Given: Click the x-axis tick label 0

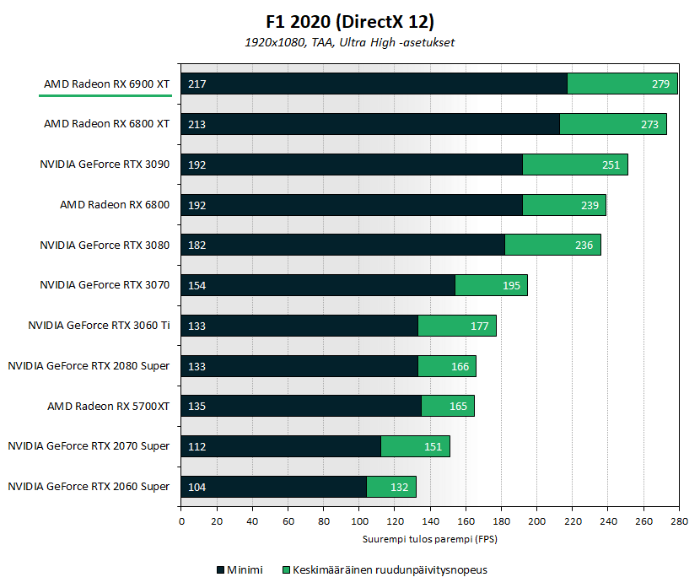Looking at the screenshot, I should [181, 521].
